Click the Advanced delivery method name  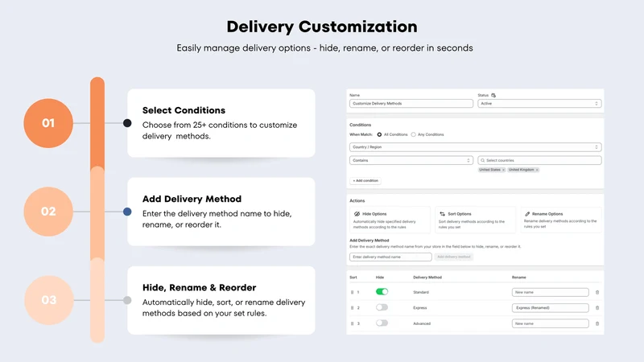tap(422, 323)
